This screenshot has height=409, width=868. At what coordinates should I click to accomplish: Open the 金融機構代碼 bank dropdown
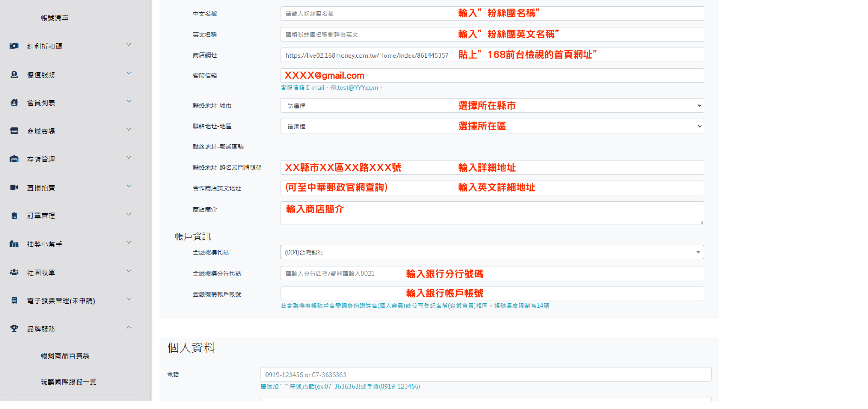pyautogui.click(x=492, y=252)
